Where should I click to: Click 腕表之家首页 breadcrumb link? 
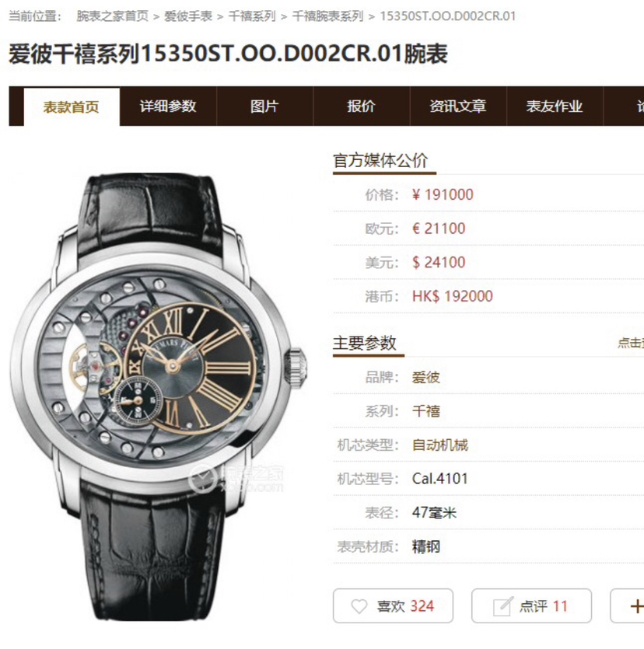(112, 16)
